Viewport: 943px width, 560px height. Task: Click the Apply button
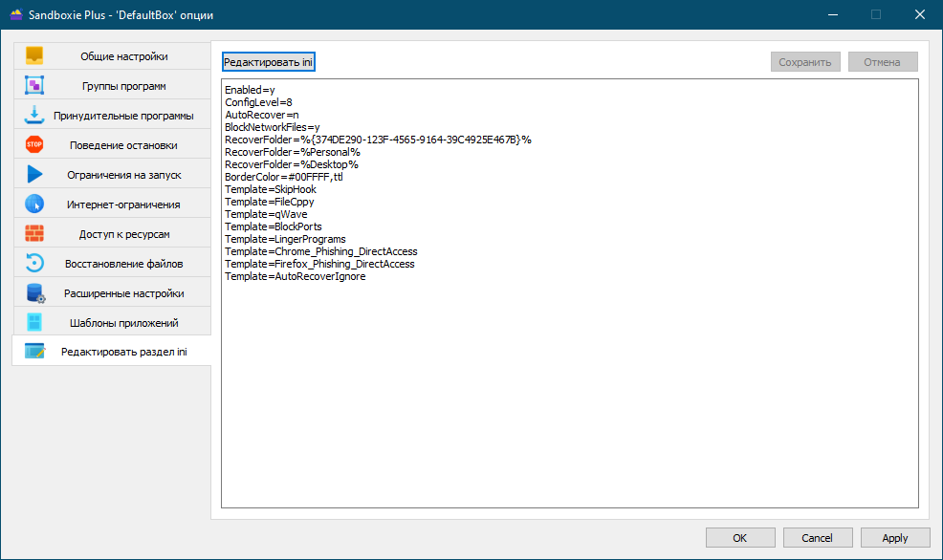pyautogui.click(x=895, y=538)
